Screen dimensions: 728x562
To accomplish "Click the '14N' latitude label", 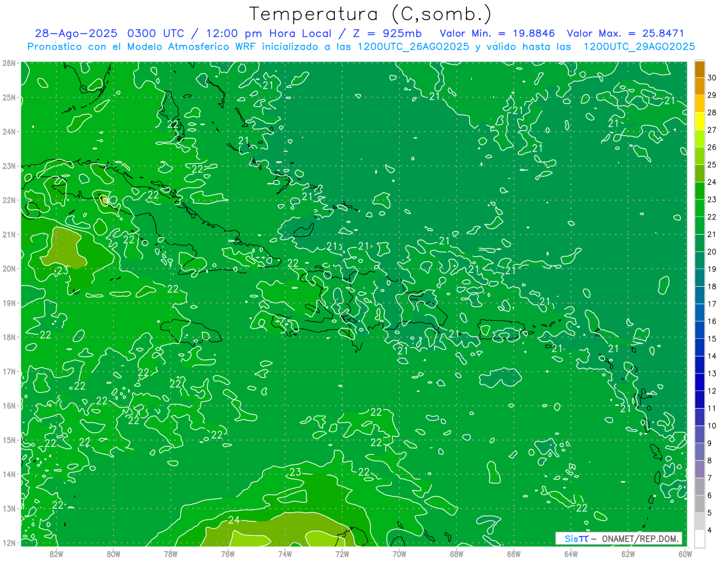I will pos(8,474).
